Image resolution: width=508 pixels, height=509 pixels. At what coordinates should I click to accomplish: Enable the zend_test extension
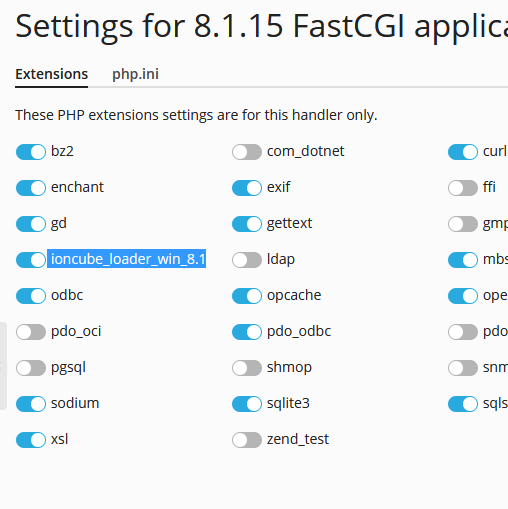tap(247, 440)
